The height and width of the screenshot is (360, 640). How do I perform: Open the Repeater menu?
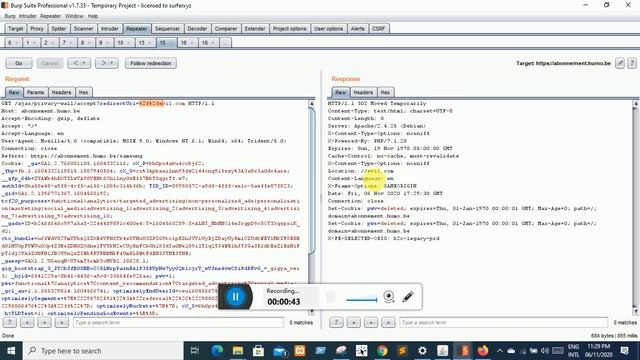51,16
